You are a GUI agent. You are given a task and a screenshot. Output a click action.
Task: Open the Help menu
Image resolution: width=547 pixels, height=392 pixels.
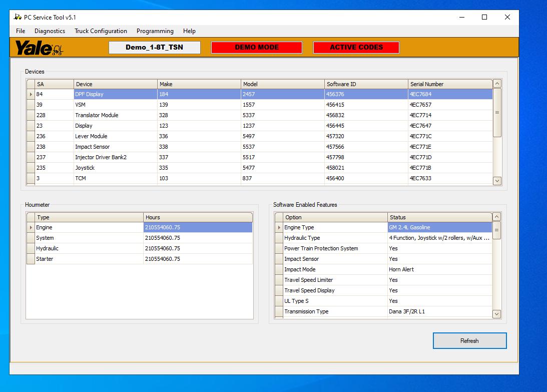[x=189, y=31]
